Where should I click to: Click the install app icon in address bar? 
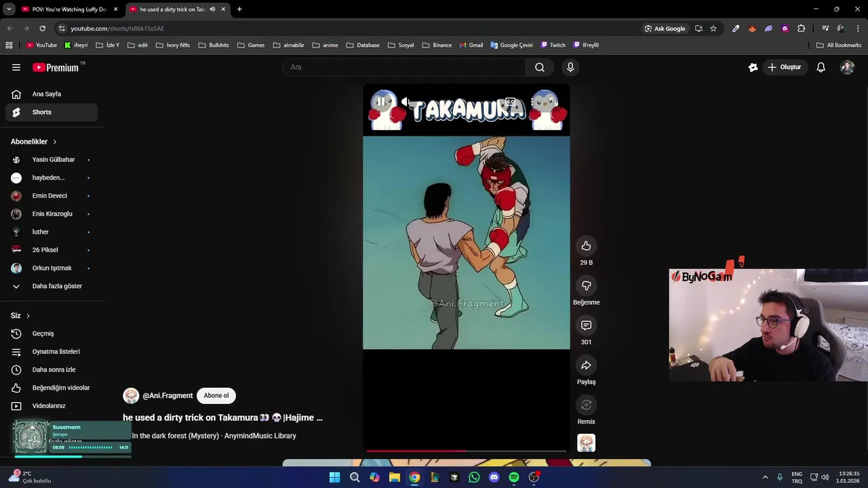coord(698,28)
